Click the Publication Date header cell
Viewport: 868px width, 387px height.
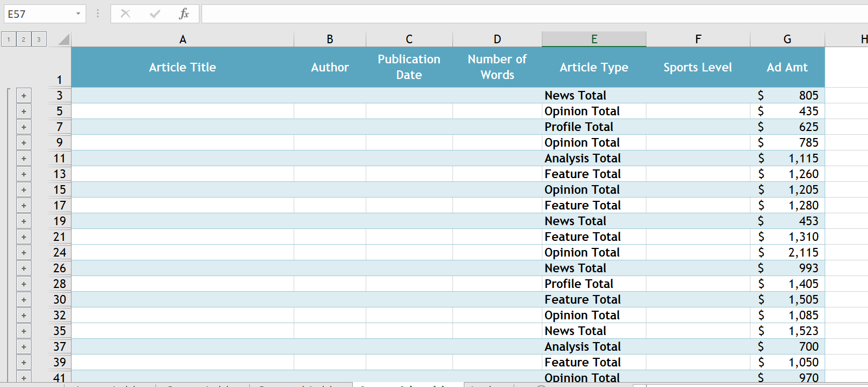click(409, 67)
